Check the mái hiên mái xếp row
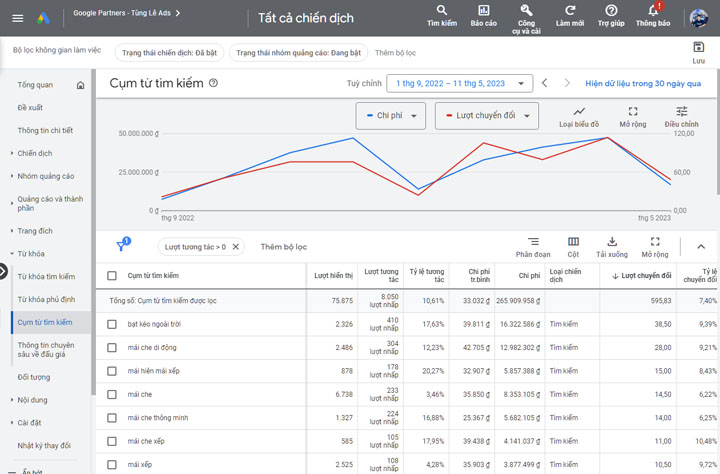Screen dimensions: 720x474 [x=112, y=371]
